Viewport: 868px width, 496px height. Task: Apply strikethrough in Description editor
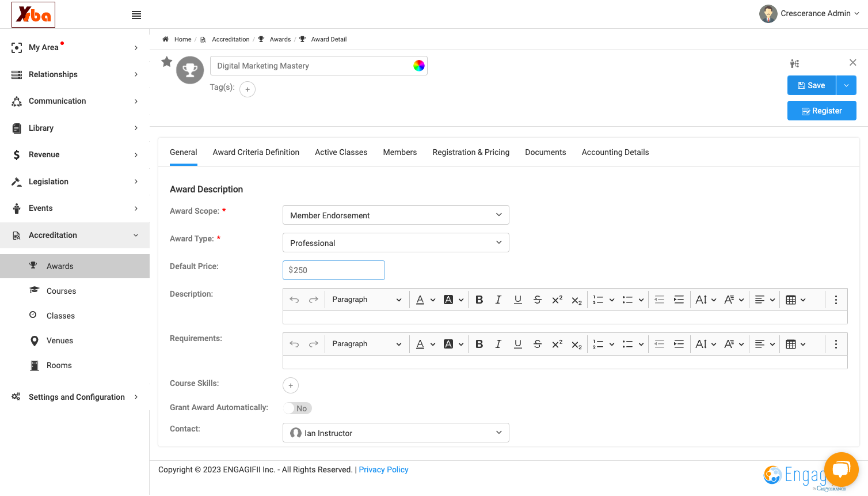(538, 300)
